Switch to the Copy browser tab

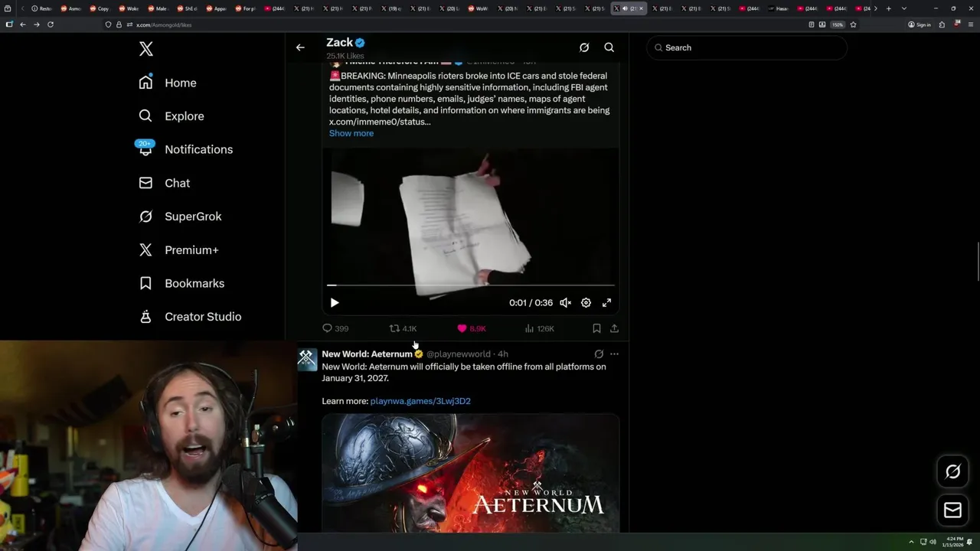click(x=100, y=8)
